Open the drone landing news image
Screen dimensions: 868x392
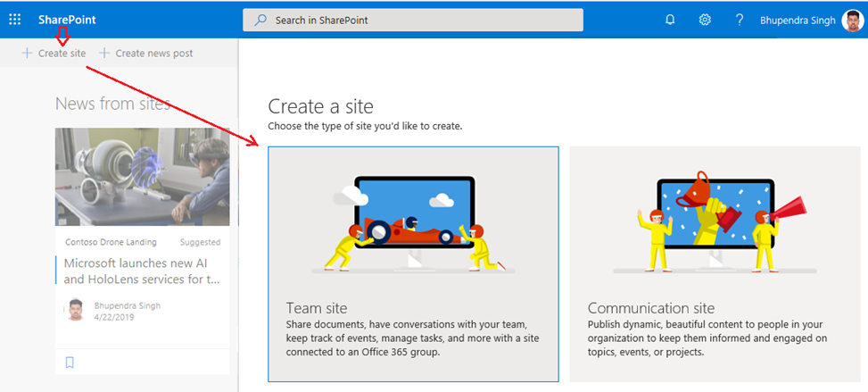142,177
